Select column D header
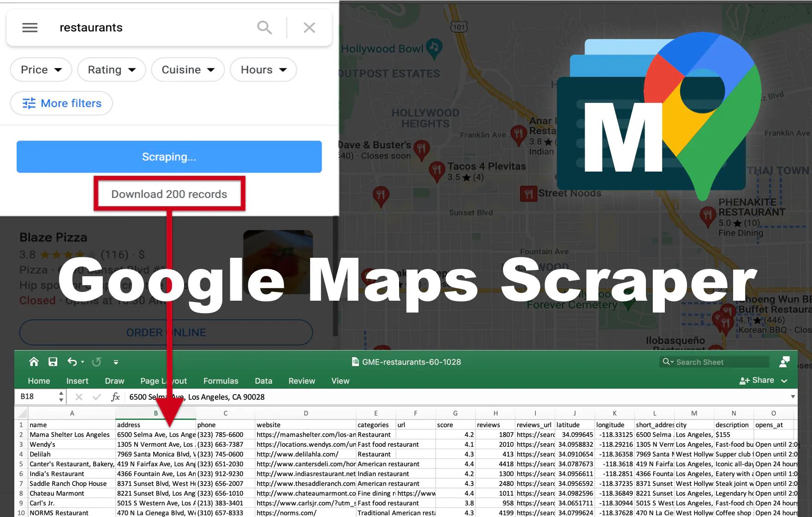The width and height of the screenshot is (812, 517). click(306, 413)
